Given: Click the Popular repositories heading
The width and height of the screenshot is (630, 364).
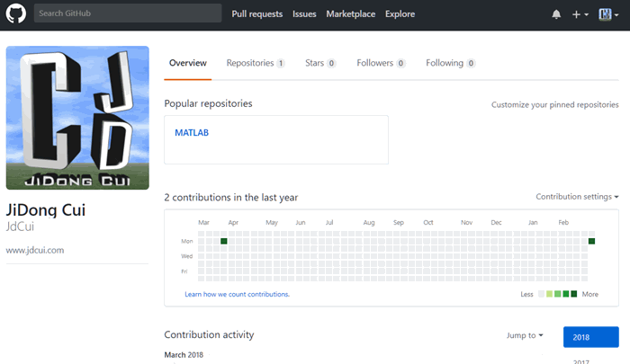Looking at the screenshot, I should tap(208, 103).
